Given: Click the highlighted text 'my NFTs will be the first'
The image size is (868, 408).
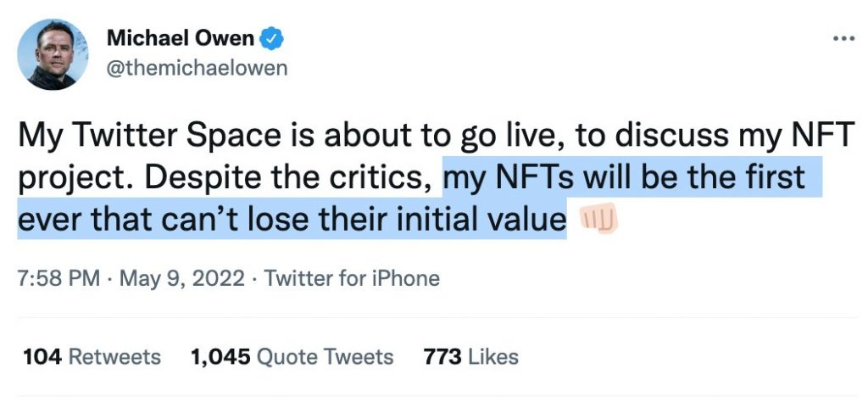Looking at the screenshot, I should [x=625, y=177].
